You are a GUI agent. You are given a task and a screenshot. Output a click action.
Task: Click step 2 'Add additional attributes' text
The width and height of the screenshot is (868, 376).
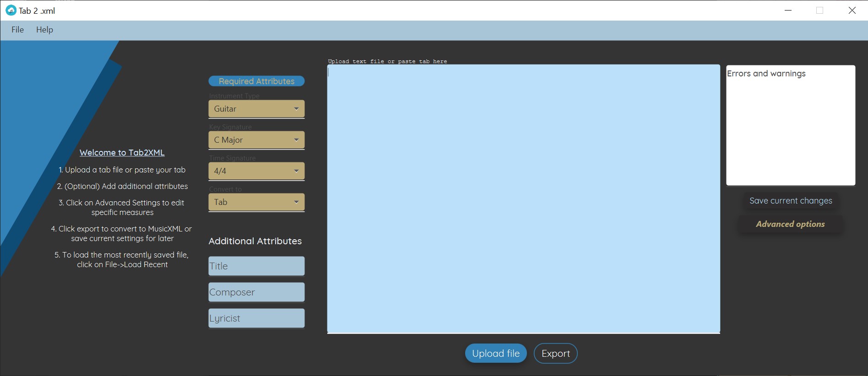click(x=122, y=186)
